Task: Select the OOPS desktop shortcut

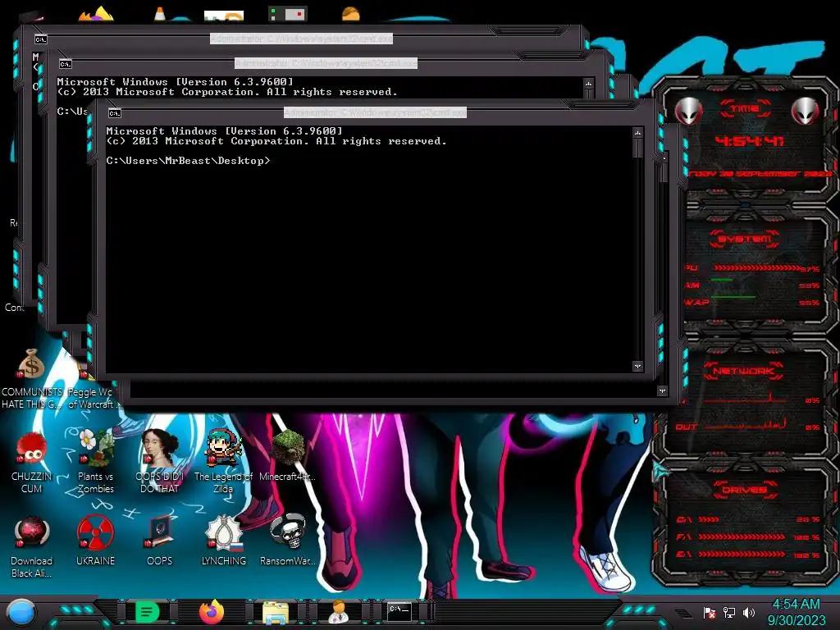Action: [x=159, y=540]
